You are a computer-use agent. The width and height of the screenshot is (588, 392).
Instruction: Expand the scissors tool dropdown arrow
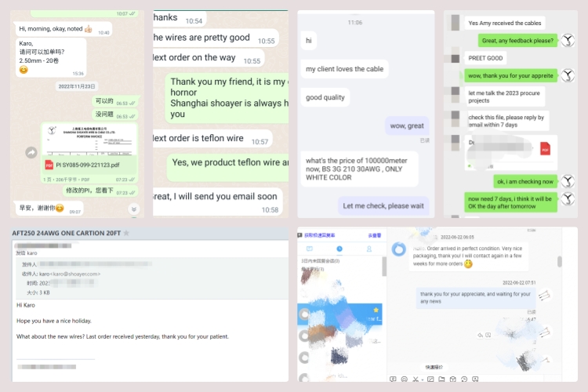pyautogui.click(x=423, y=380)
